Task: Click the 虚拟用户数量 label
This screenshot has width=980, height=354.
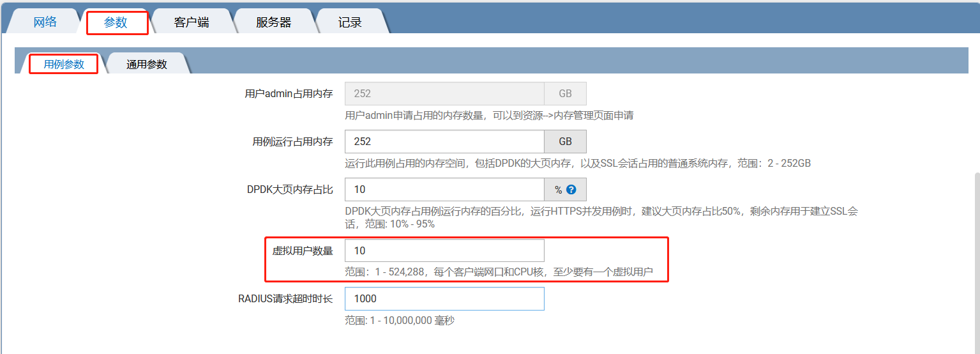Action: pos(303,251)
